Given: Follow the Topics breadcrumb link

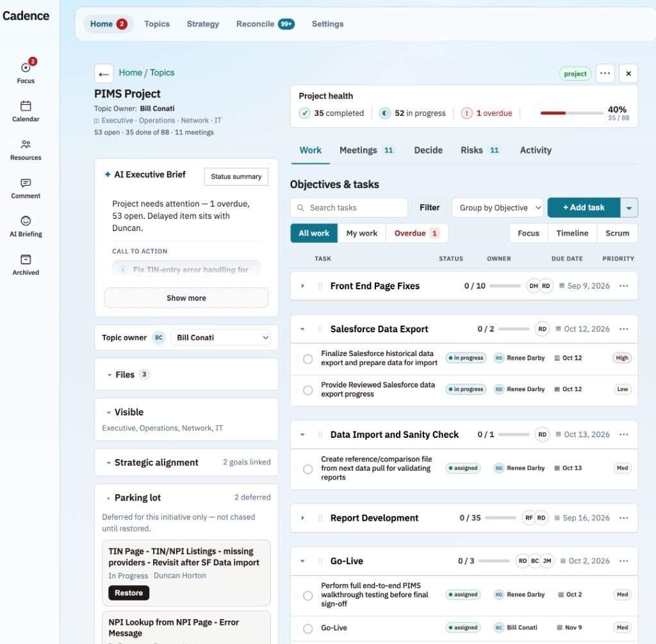Looking at the screenshot, I should 162,73.
